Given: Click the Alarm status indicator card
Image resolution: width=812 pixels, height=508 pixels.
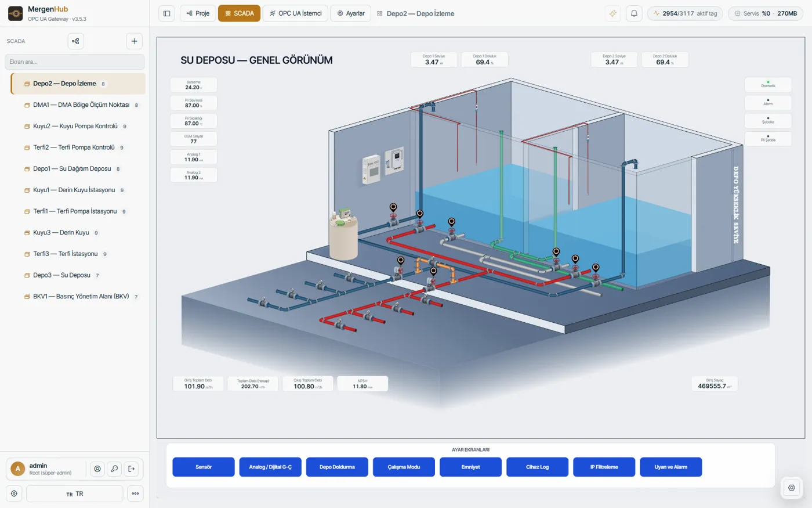Looking at the screenshot, I should point(768,102).
